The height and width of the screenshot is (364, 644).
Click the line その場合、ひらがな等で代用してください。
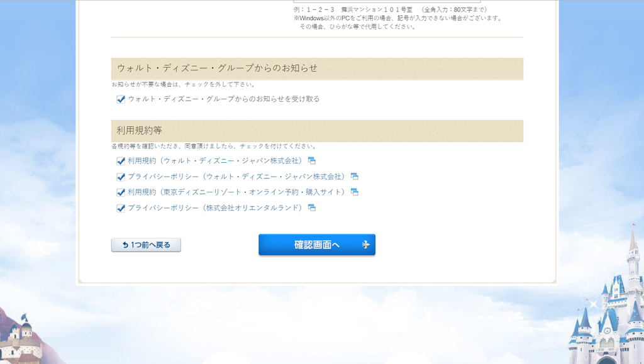pos(358,26)
